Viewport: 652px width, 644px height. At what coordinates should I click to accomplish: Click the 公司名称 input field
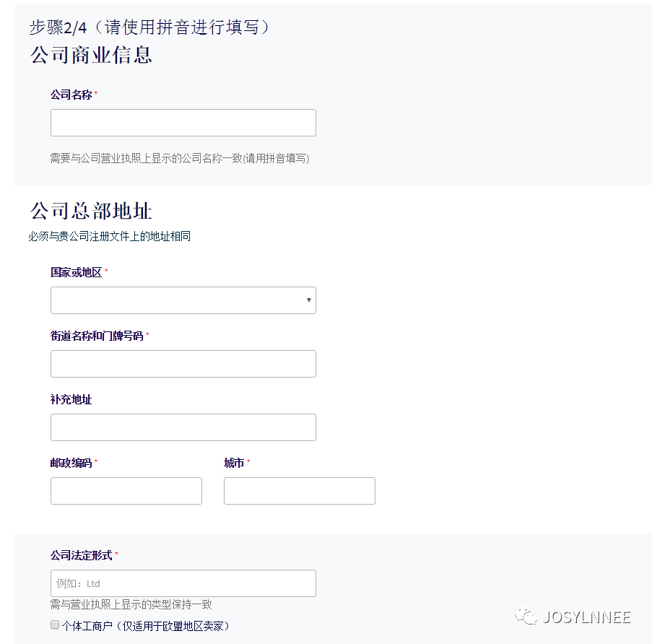183,122
